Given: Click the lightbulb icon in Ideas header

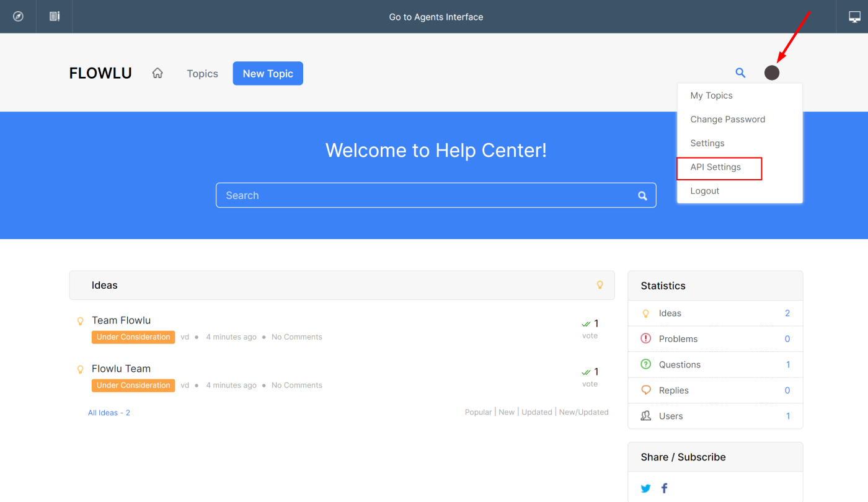Looking at the screenshot, I should click(600, 285).
